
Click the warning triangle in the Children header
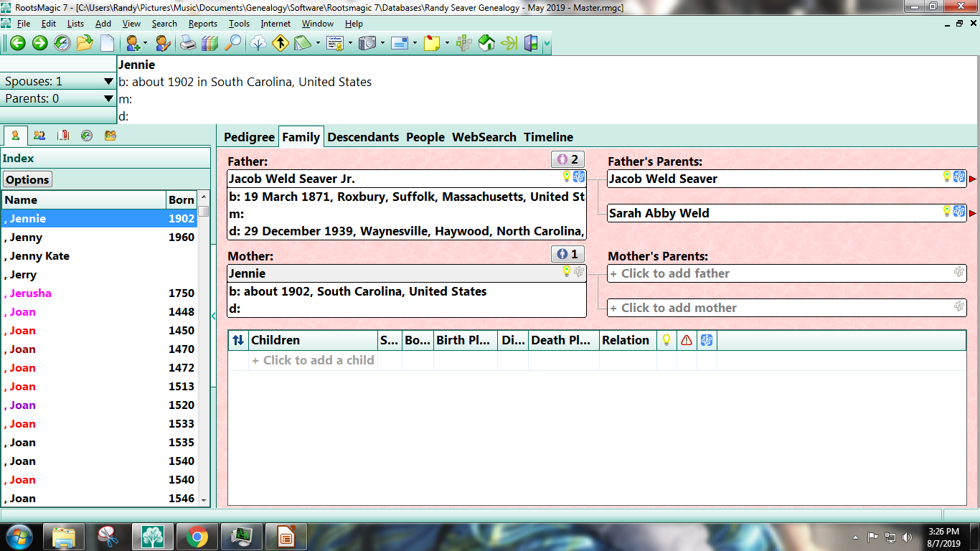click(687, 340)
